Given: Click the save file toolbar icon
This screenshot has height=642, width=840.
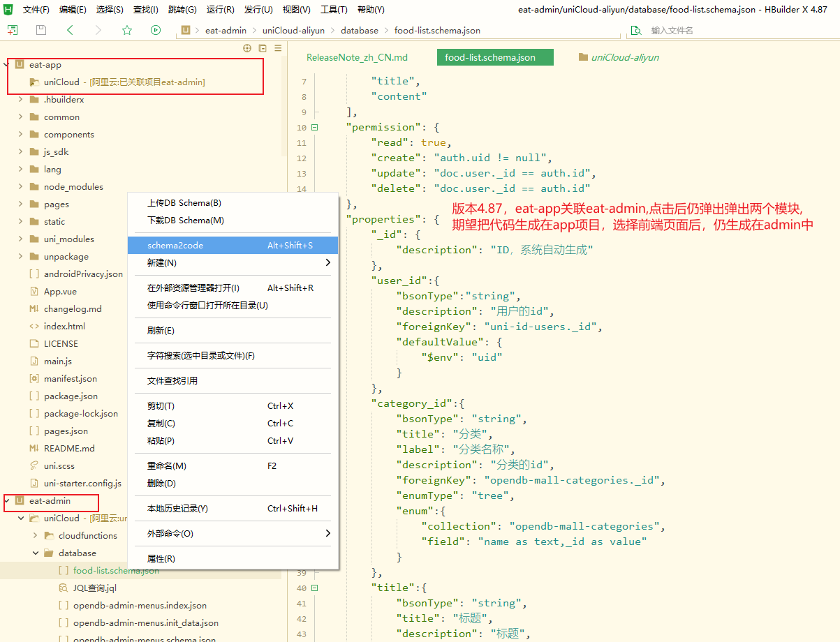Looking at the screenshot, I should pos(41,30).
